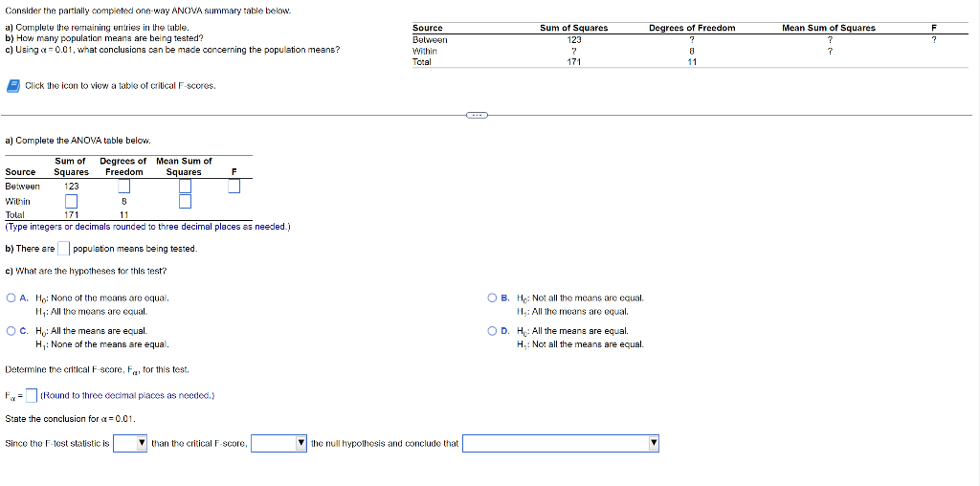Click the F statistic input box
The height and width of the screenshot is (486, 980).
point(234,187)
